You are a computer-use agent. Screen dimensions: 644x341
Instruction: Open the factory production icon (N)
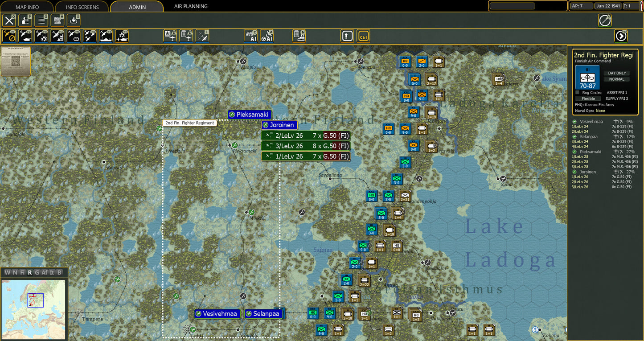tap(299, 36)
